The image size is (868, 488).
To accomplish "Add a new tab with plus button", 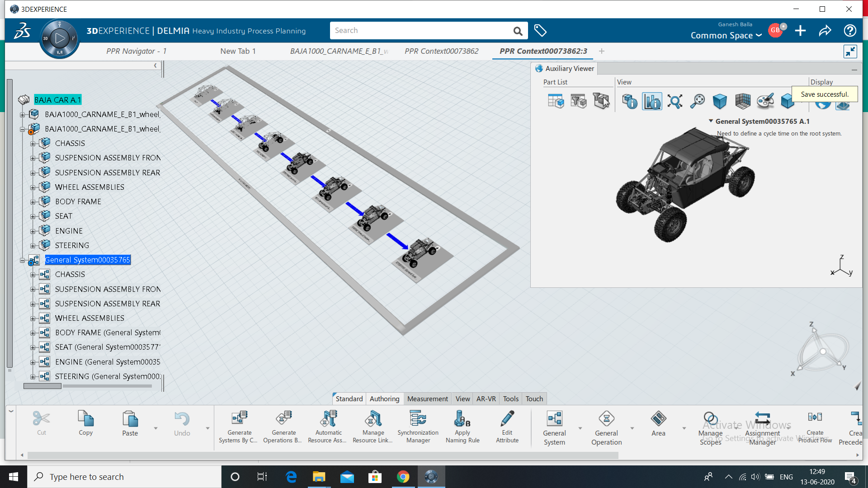I will click(601, 51).
